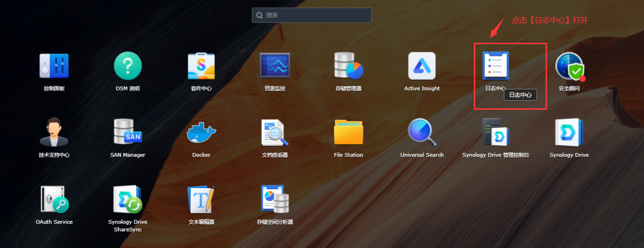Launch Synology Drive ShareSync
The image size is (644, 248).
tap(128, 199)
